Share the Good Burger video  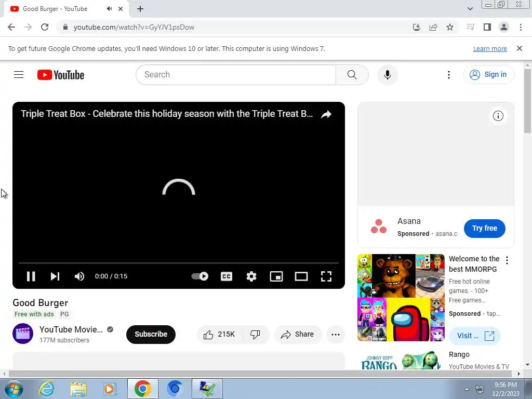[x=298, y=335]
